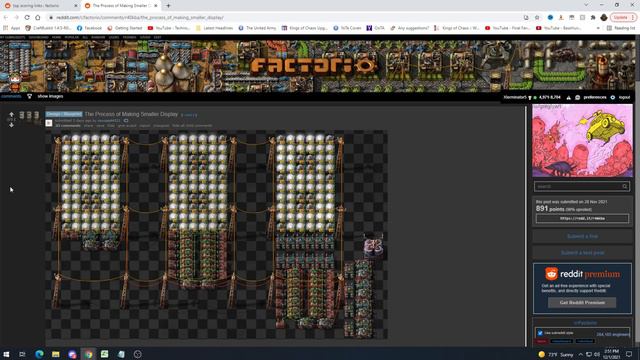Open the Any suggestions? bookmark
Image resolution: width=640 pixels, height=360 pixels.
(410, 28)
